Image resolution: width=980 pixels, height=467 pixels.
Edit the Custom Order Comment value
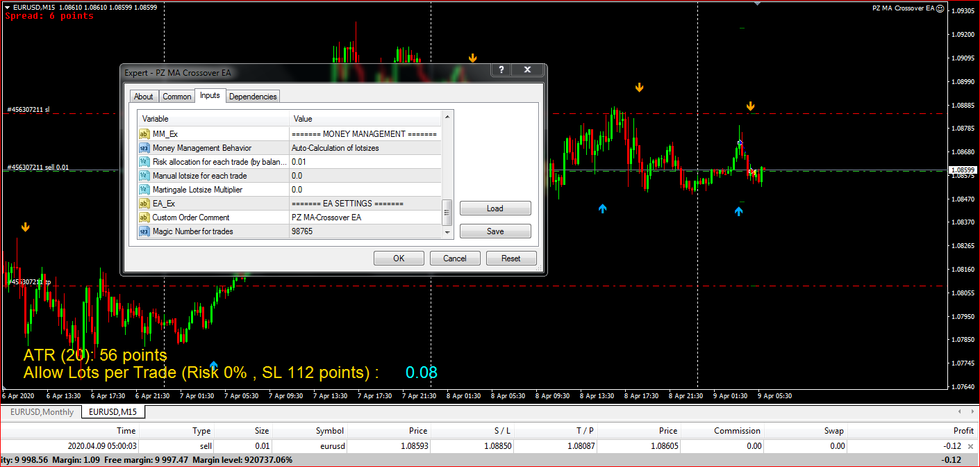365,218
